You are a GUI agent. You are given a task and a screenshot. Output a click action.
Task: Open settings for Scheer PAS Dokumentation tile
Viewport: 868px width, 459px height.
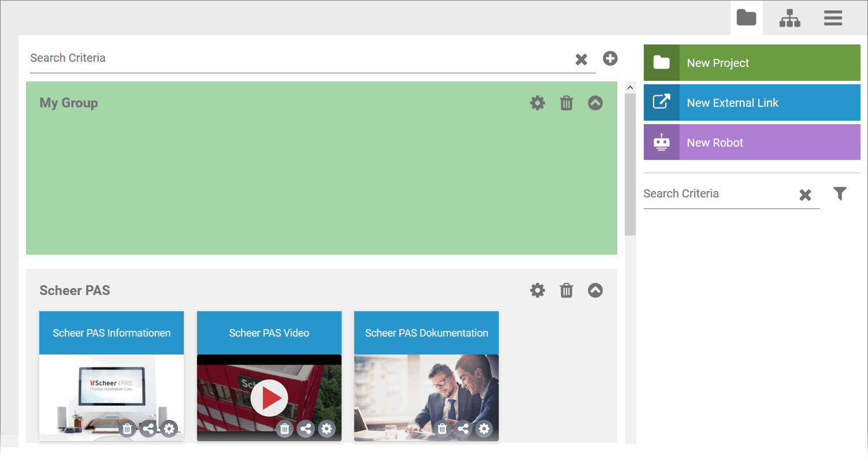[x=484, y=429]
